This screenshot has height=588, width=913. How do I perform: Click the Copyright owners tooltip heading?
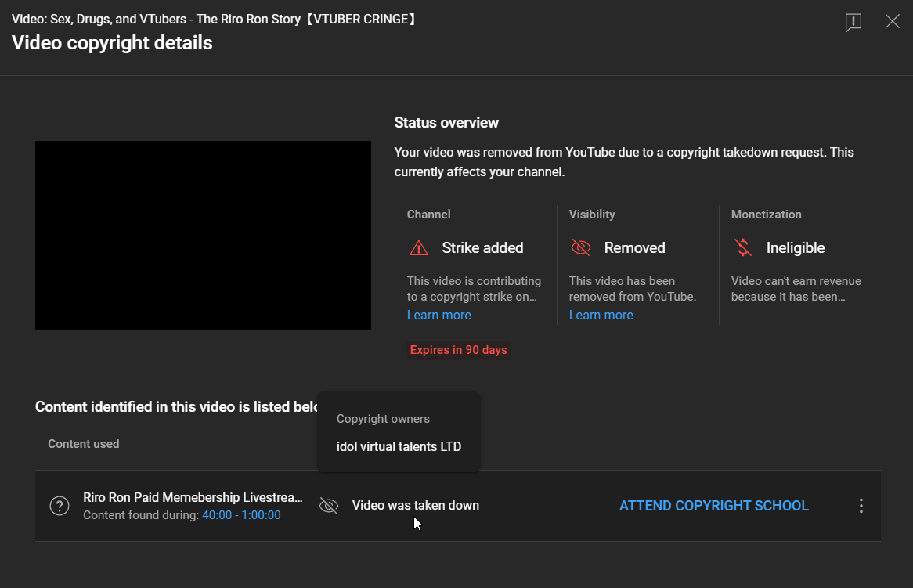[383, 419]
